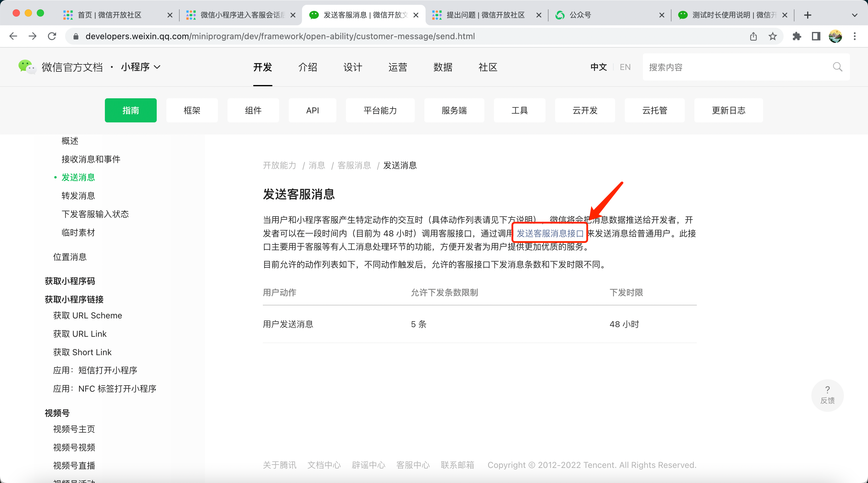
Task: Expand the 小程序 platform dropdown
Action: coord(140,67)
